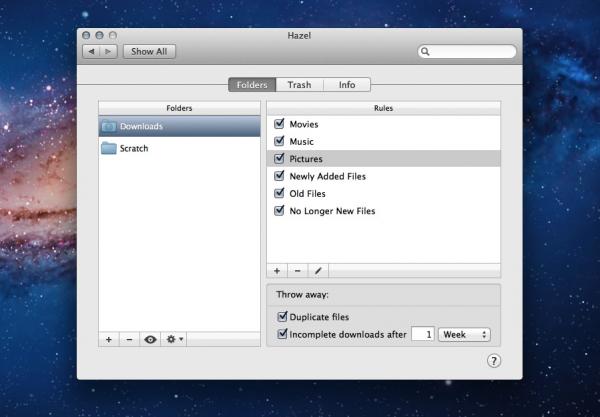Remove selected folder with minus icon
Image resolution: width=600 pixels, height=417 pixels.
[x=129, y=339]
